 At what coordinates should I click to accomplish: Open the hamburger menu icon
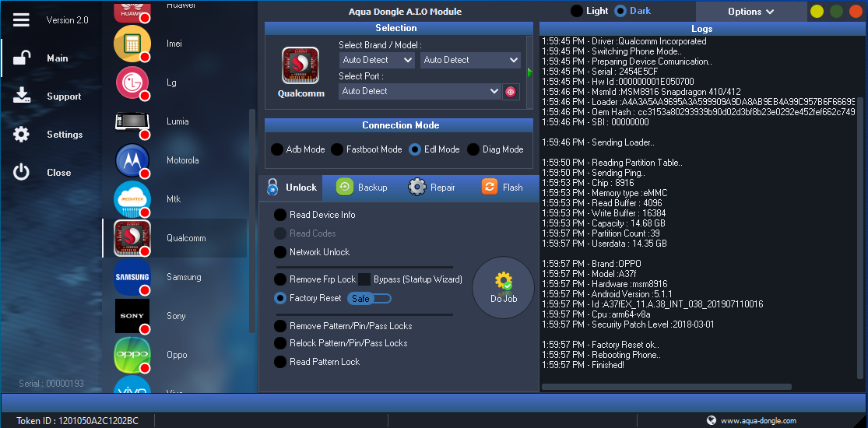click(21, 20)
